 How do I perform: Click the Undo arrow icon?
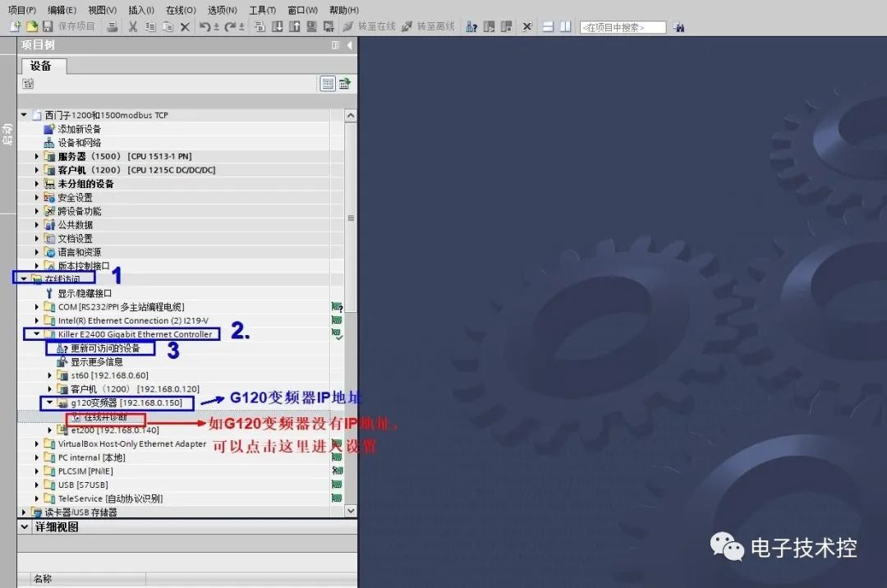click(205, 26)
